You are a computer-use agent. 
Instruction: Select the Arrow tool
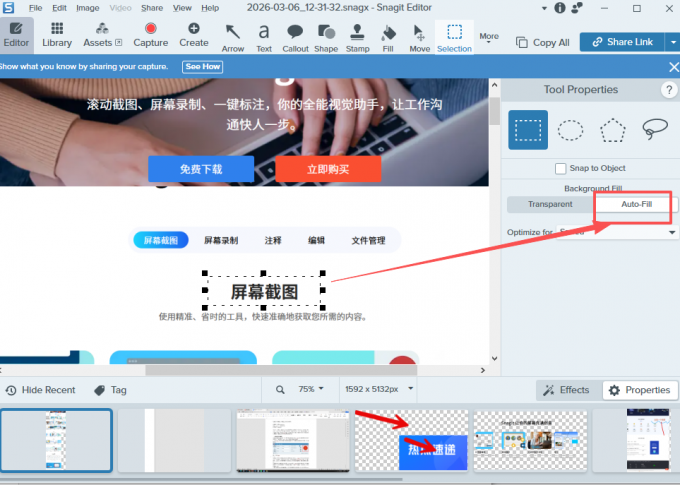(233, 38)
